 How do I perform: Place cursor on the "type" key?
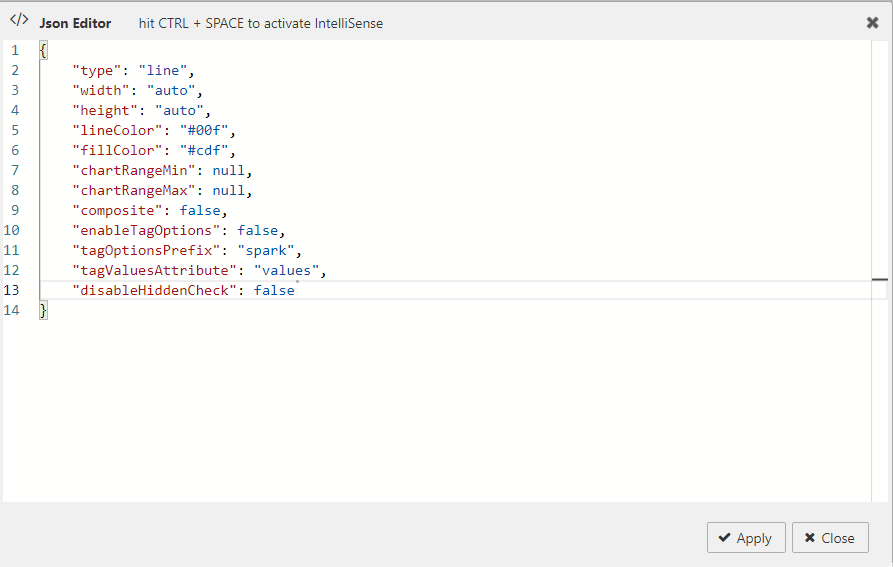pyautogui.click(x=97, y=70)
